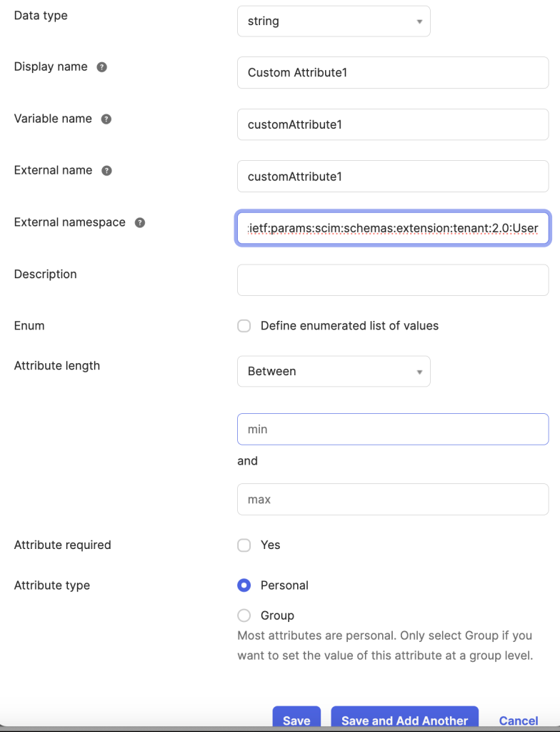Click the External namespace help icon
Viewport: 560px width, 732px height.
pos(140,223)
